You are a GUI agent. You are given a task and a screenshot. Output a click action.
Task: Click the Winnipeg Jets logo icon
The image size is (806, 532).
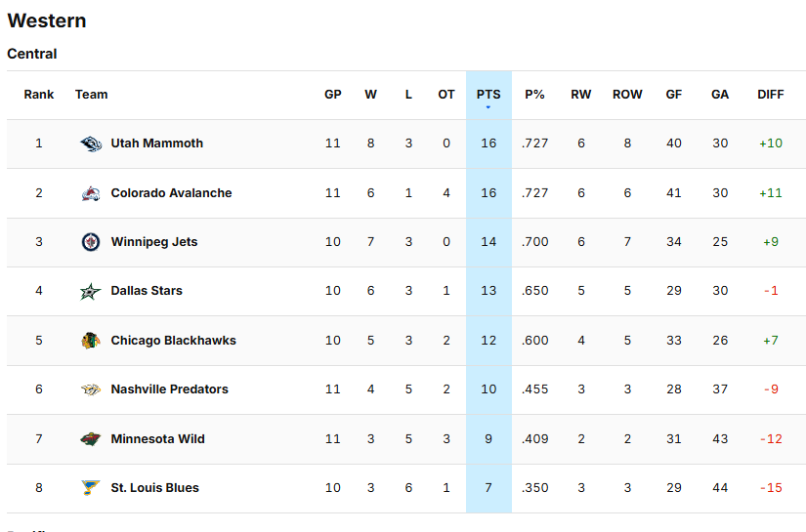click(x=91, y=242)
